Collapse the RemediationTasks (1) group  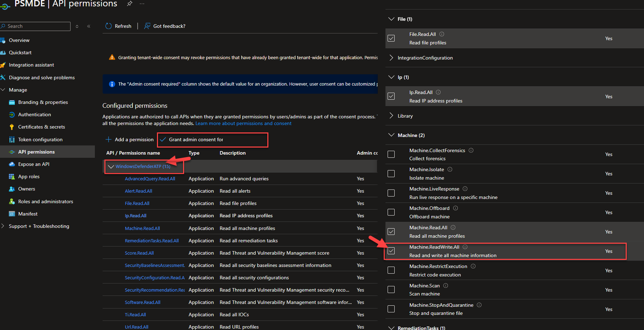coord(391,328)
